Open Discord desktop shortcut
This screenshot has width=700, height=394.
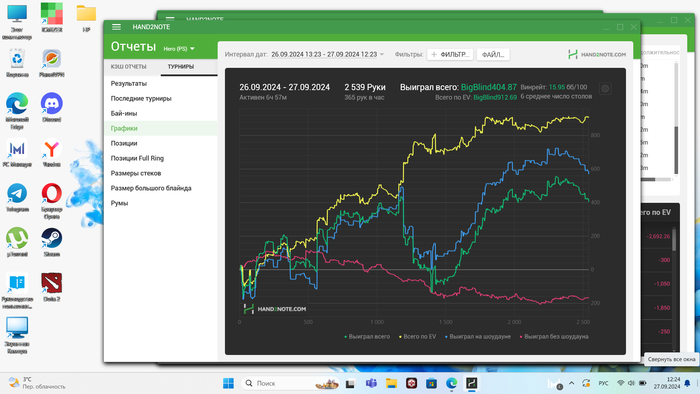[x=51, y=108]
